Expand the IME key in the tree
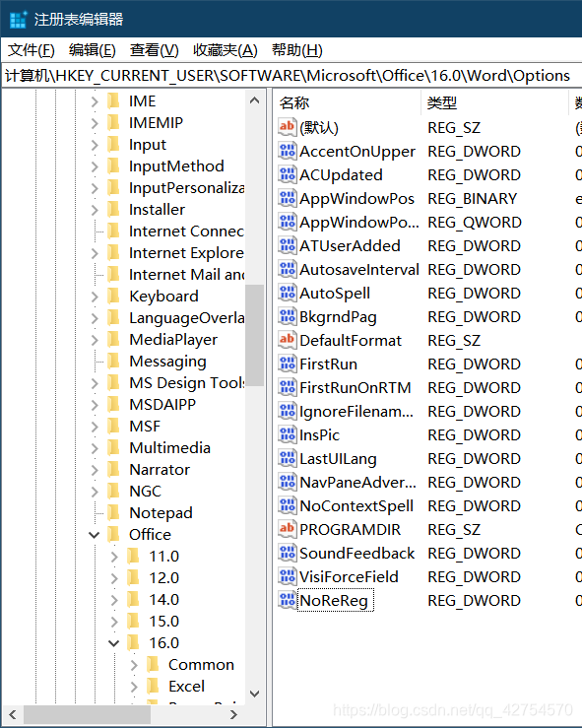This screenshot has height=728, width=582. pos(95,101)
